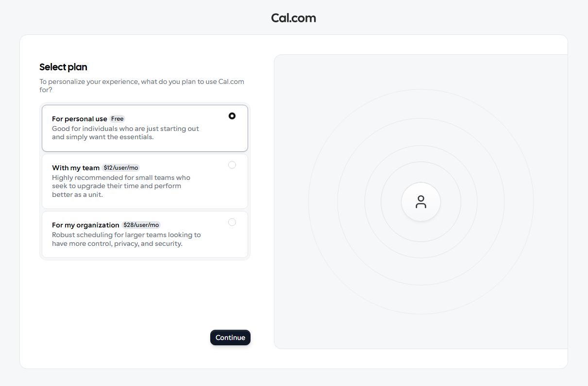The width and height of the screenshot is (588, 386).
Task: Select the 'For my organization' plan card
Action: (x=145, y=234)
